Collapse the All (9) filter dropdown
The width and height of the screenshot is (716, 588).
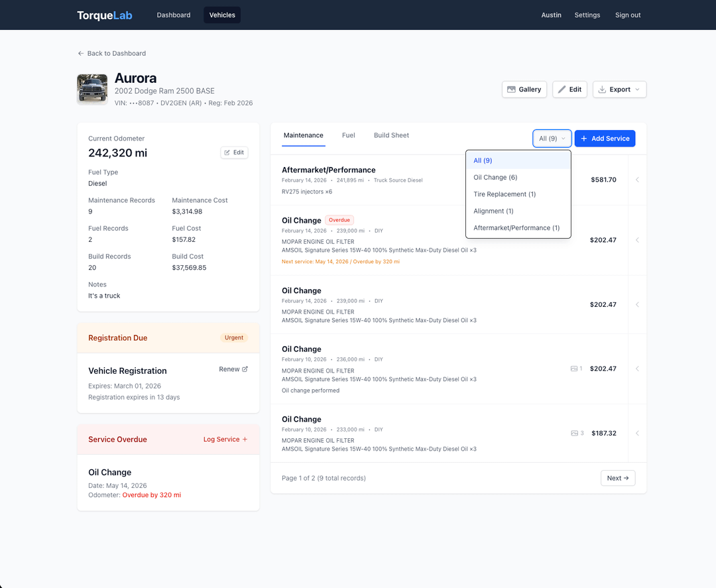(x=552, y=139)
